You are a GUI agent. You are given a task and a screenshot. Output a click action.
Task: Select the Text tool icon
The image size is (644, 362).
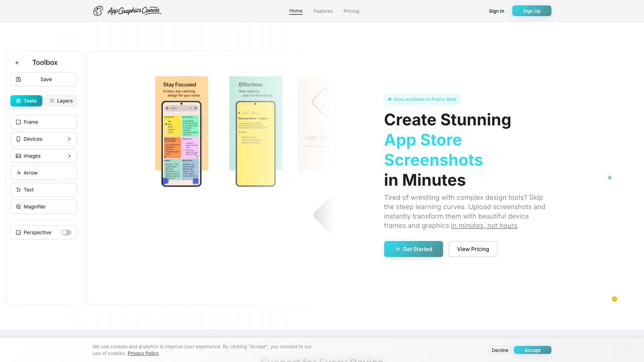pos(18,190)
